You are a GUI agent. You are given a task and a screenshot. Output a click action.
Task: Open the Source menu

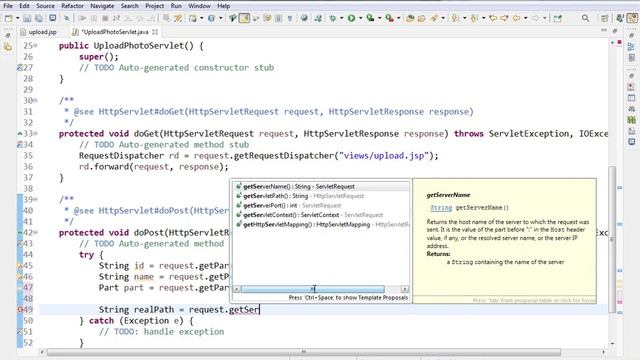45,6
